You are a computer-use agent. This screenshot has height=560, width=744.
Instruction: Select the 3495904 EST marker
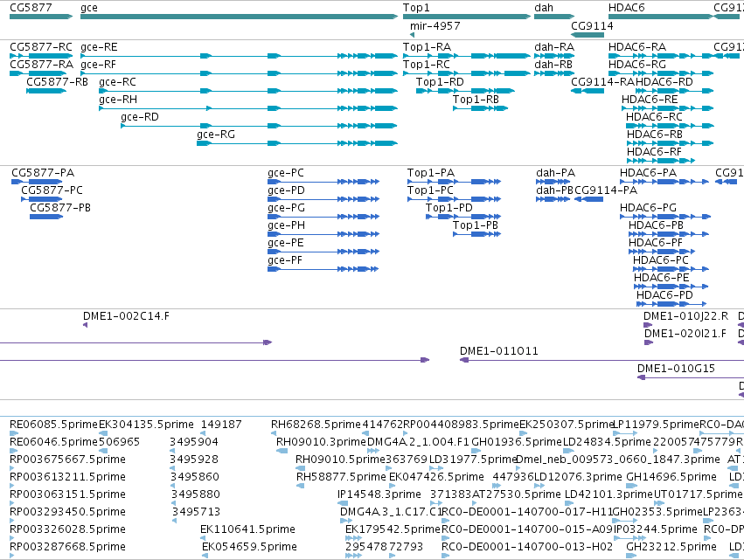pos(172,451)
